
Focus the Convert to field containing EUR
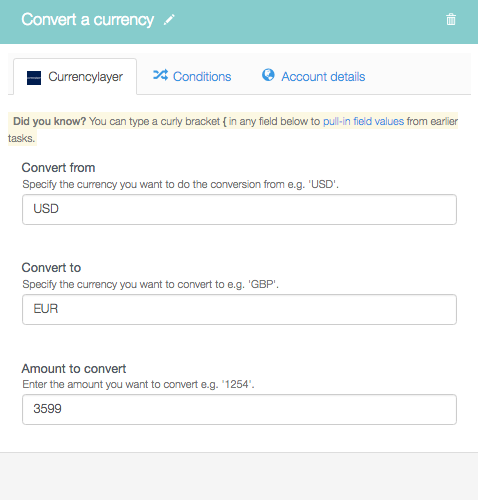(x=239, y=309)
